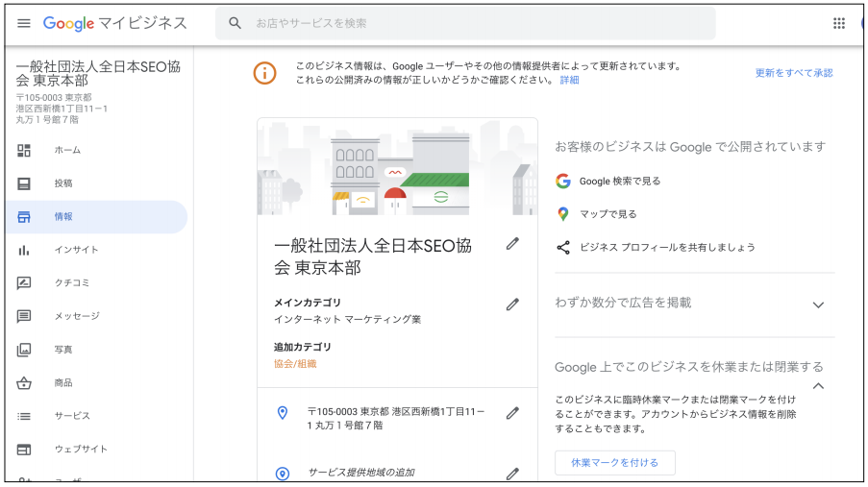The height and width of the screenshot is (487, 868).
Task: Click the Google G search icon
Action: pyautogui.click(x=563, y=181)
